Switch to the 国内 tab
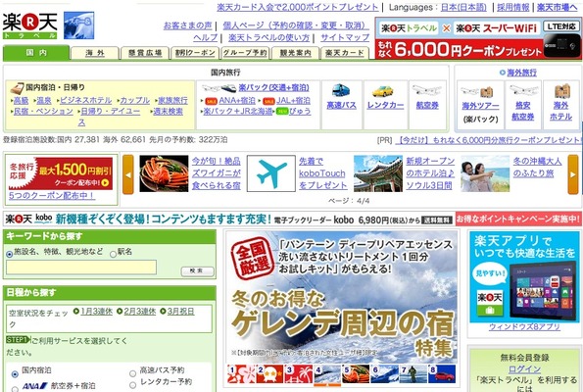This screenshot has width=583, height=392. click(x=36, y=53)
